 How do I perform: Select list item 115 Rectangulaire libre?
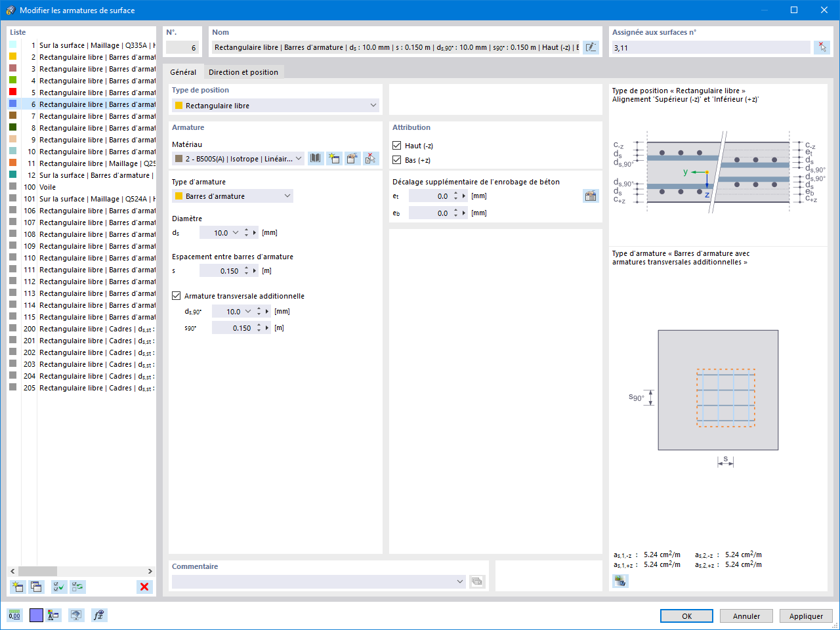82,317
